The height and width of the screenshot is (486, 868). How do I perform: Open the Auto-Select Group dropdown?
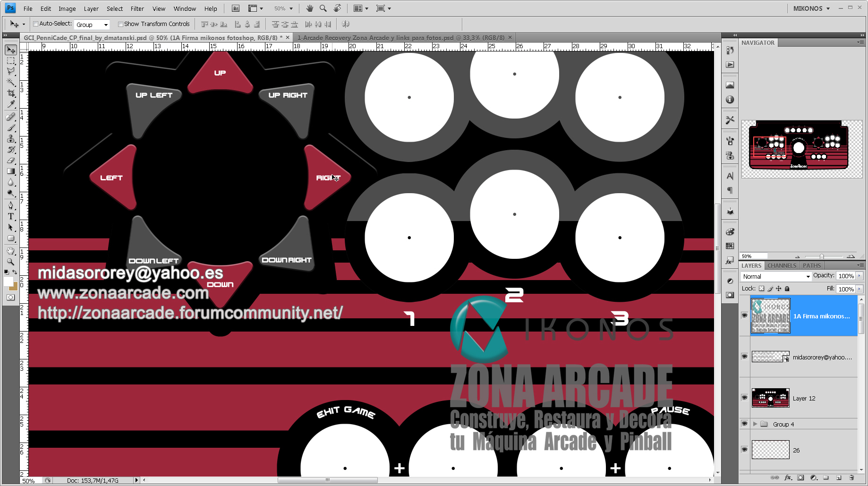click(92, 25)
